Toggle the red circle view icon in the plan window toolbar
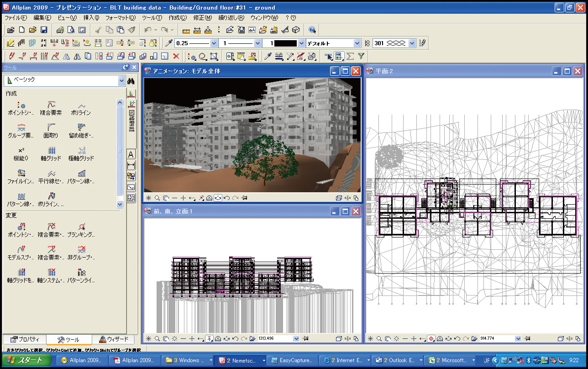This screenshot has width=588, height=369. [430, 339]
